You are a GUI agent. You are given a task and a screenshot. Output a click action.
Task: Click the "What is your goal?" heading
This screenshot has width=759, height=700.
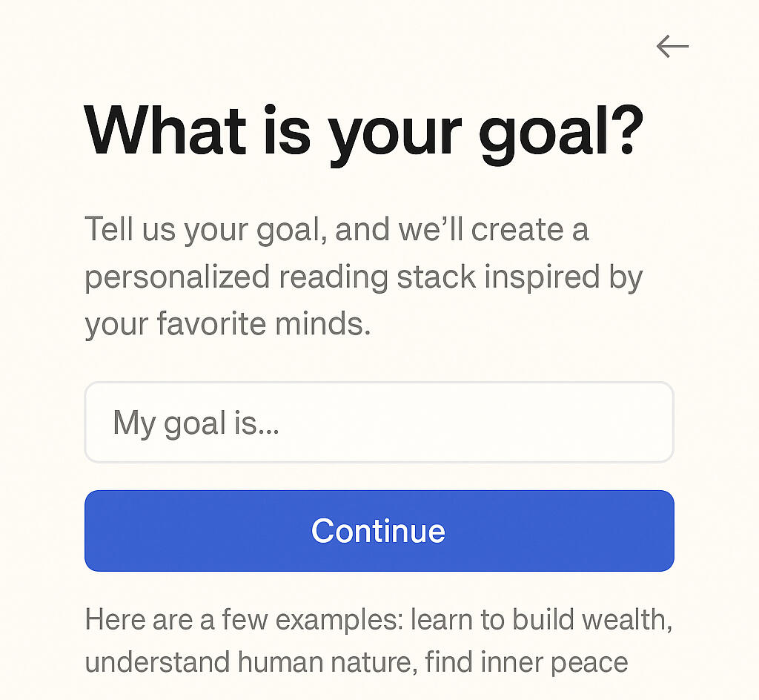click(x=363, y=132)
